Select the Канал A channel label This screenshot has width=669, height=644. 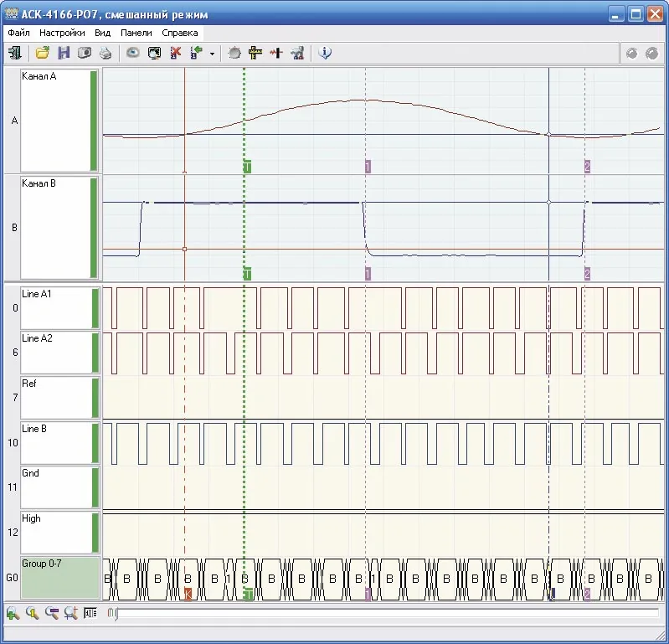(39, 76)
